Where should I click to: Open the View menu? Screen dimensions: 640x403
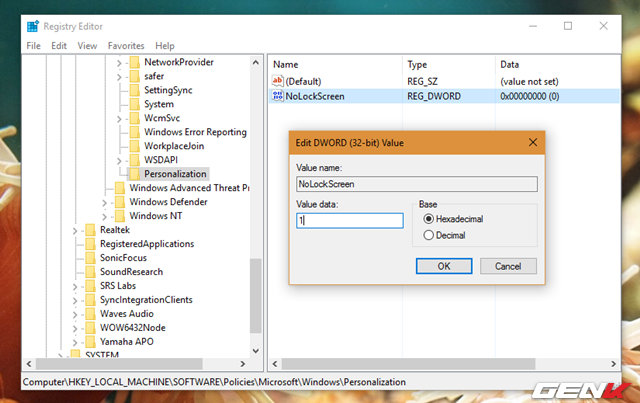click(x=87, y=46)
